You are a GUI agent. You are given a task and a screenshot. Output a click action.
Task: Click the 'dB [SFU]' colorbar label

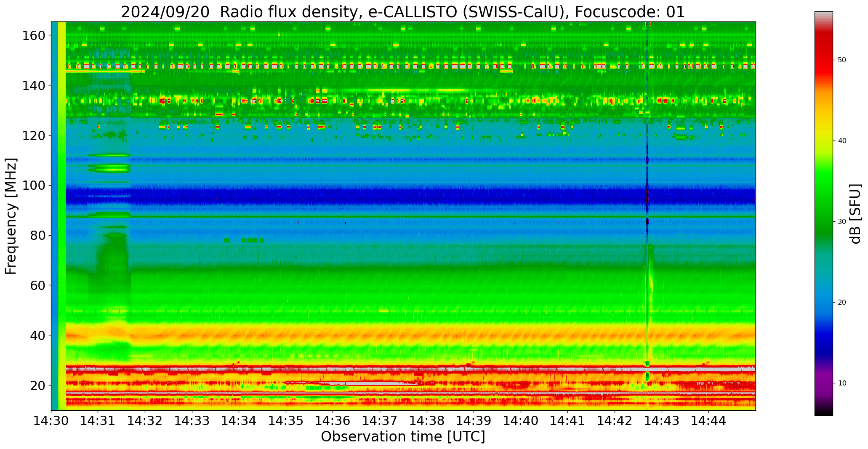tap(855, 213)
